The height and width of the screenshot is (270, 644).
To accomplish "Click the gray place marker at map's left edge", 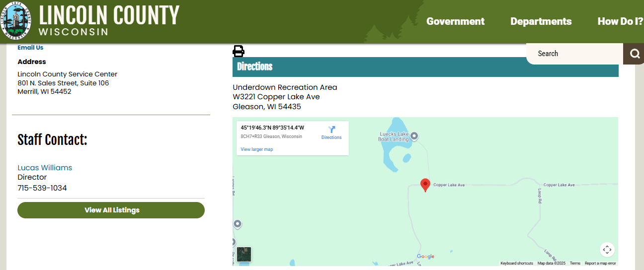I will coord(238,224).
